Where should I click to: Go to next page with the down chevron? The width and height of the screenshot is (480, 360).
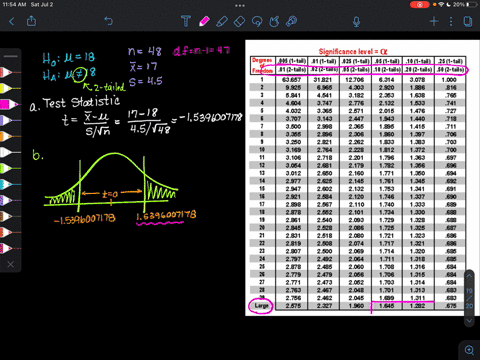coord(469,321)
